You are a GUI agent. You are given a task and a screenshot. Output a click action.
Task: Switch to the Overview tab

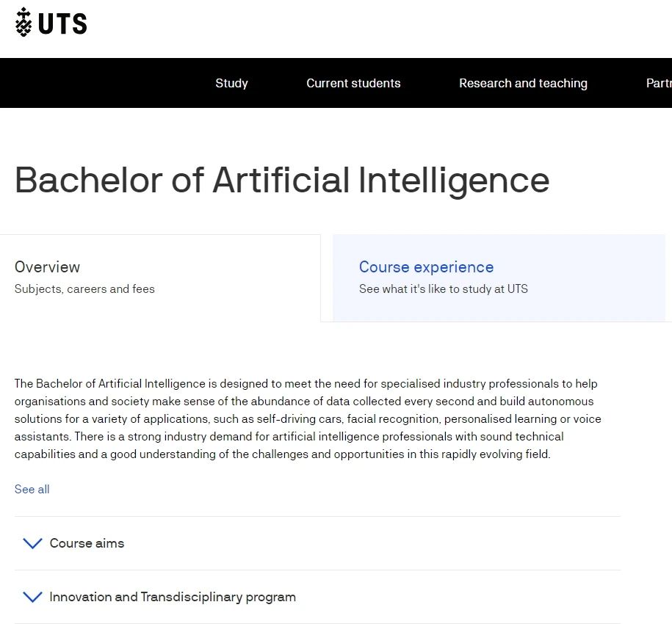coord(47,266)
